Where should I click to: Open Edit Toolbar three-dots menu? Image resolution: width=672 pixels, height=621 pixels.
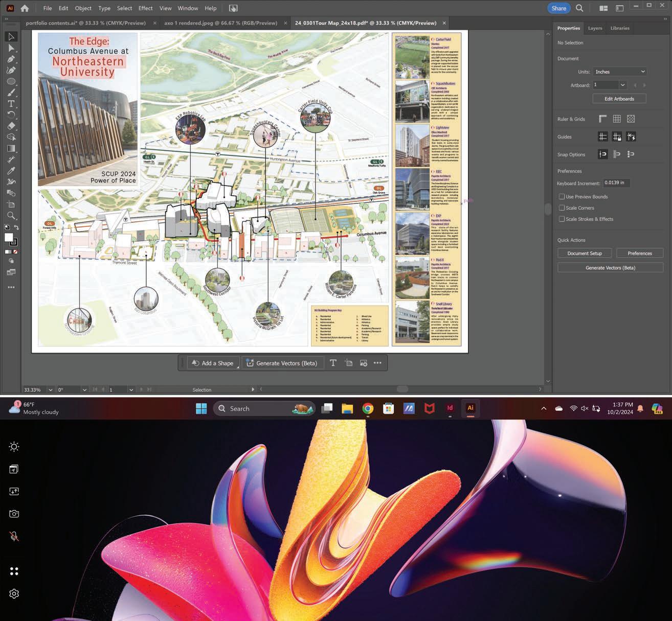(x=11, y=287)
